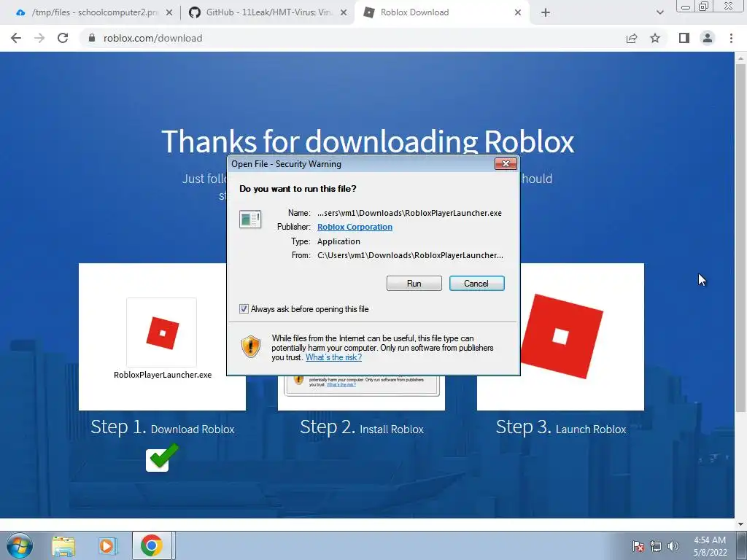Close the GitHub HMT-Virus tab
This screenshot has height=560, width=747.
[344, 13]
